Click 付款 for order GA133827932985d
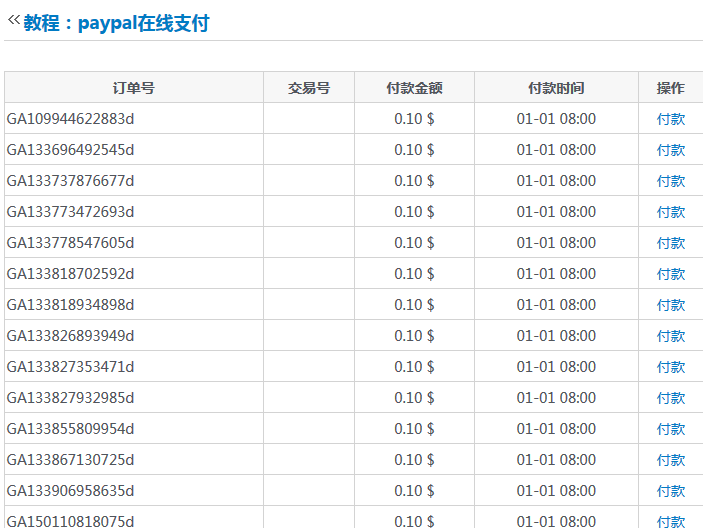703x528 pixels. pyautogui.click(x=671, y=398)
